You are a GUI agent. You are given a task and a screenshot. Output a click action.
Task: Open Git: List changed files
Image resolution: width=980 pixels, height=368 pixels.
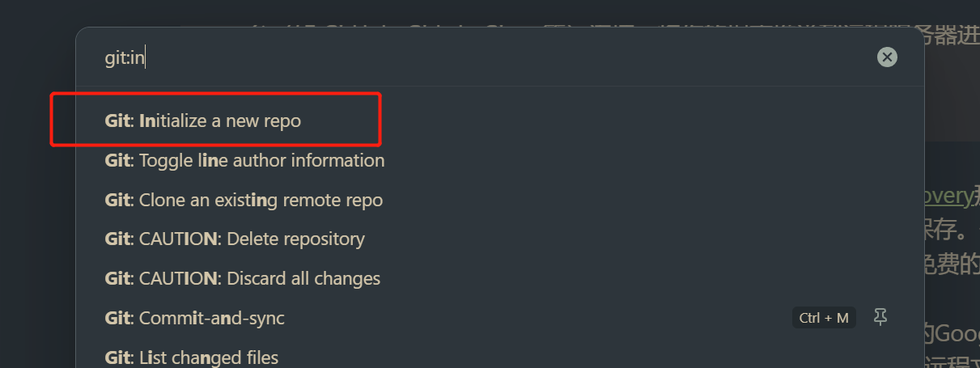pos(500,357)
